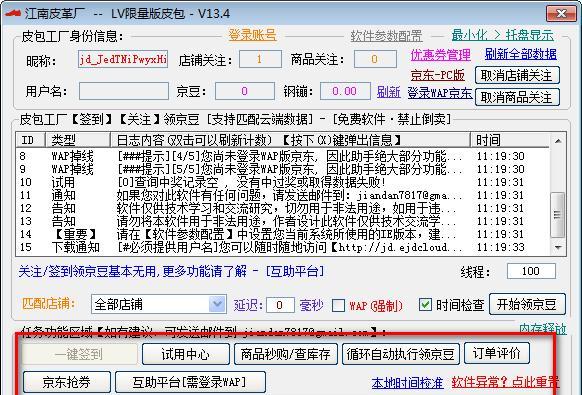The height and width of the screenshot is (395, 582).
Task: Click the 昵称 field
Action: pyautogui.click(x=123, y=59)
